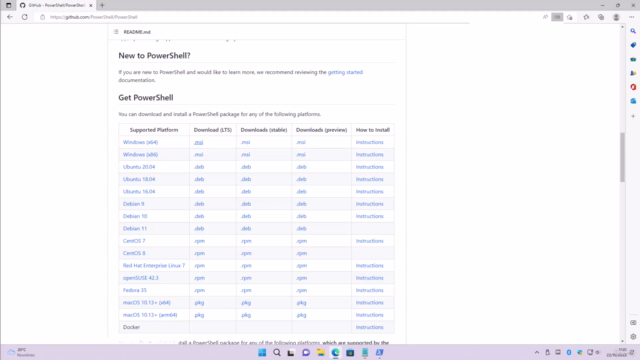Open the README.md table of contents
The width and height of the screenshot is (640, 360).
pos(116,32)
